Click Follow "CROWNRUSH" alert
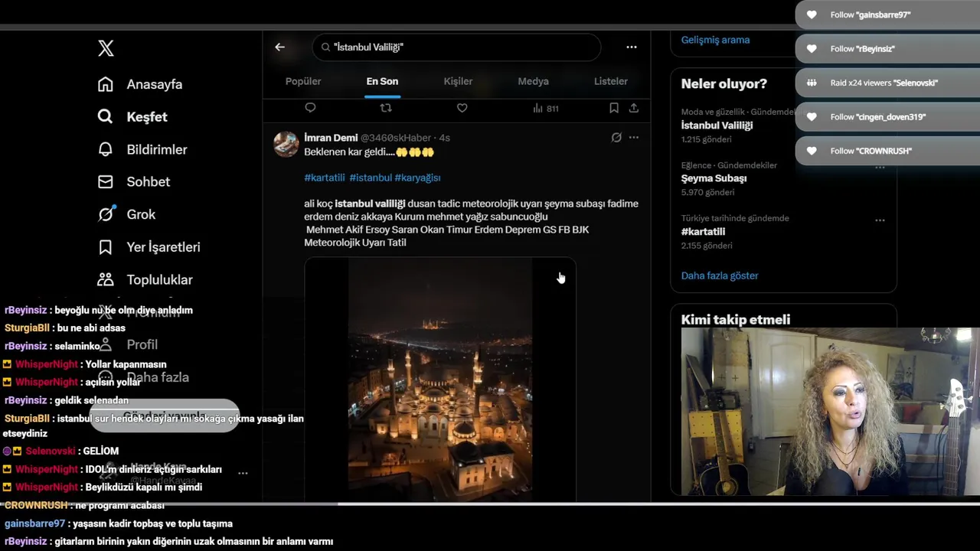This screenshot has height=551, width=980. [x=887, y=151]
